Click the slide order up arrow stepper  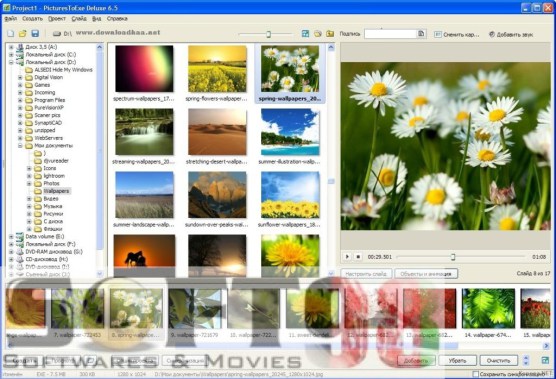click(x=526, y=358)
